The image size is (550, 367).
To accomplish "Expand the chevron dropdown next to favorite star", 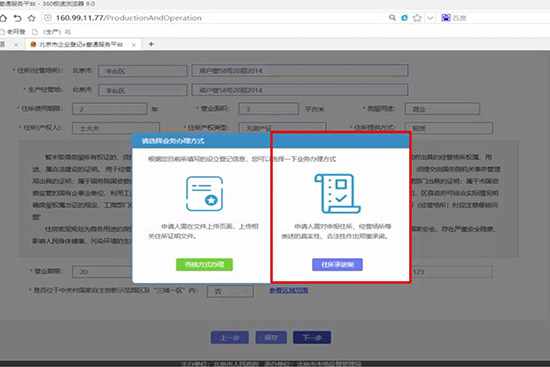I will [430, 18].
